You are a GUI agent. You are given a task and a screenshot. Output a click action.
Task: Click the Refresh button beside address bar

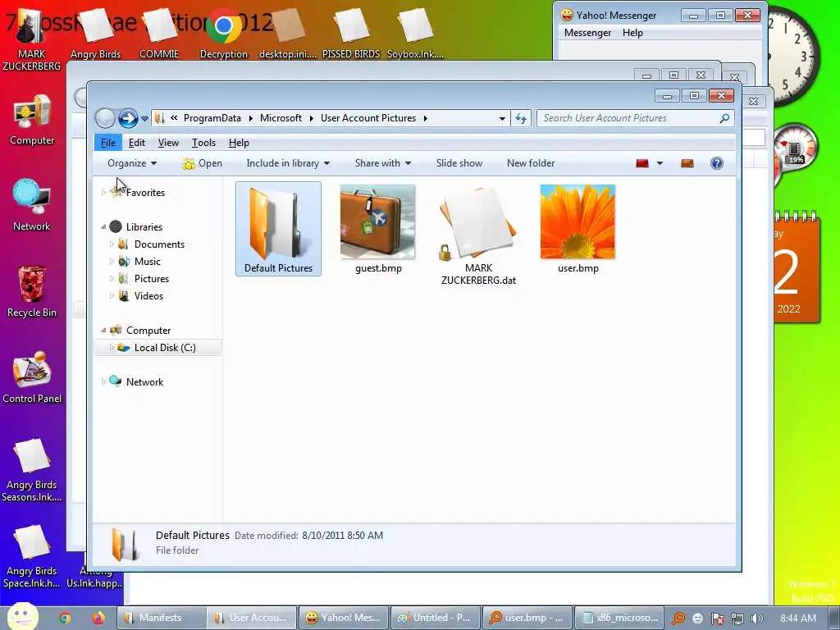(521, 118)
